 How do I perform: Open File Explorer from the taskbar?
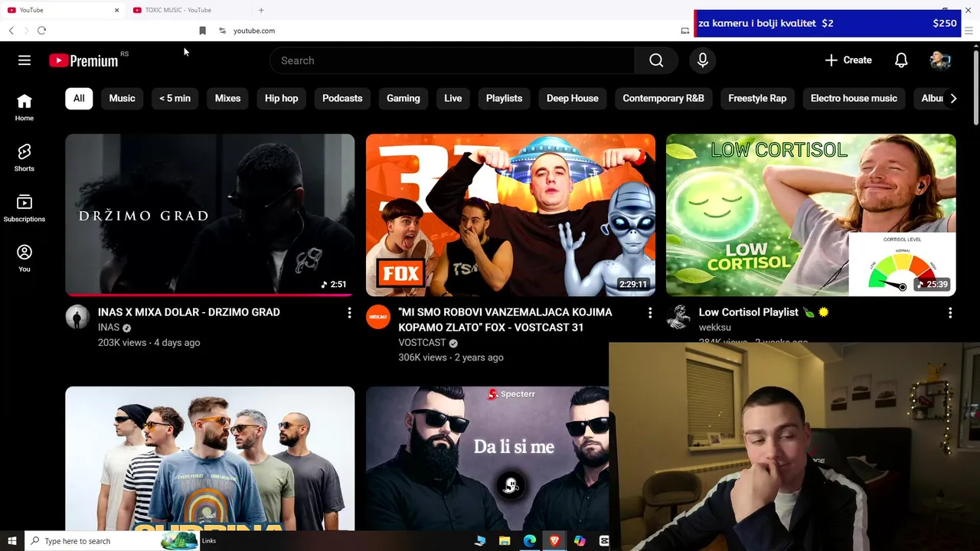tap(505, 541)
